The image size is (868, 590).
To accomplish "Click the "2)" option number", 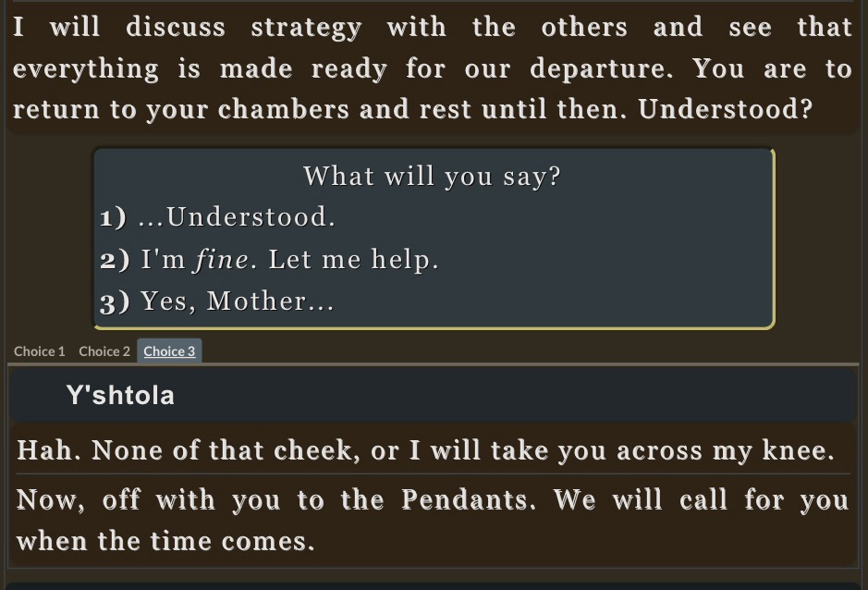I will pos(116,261).
